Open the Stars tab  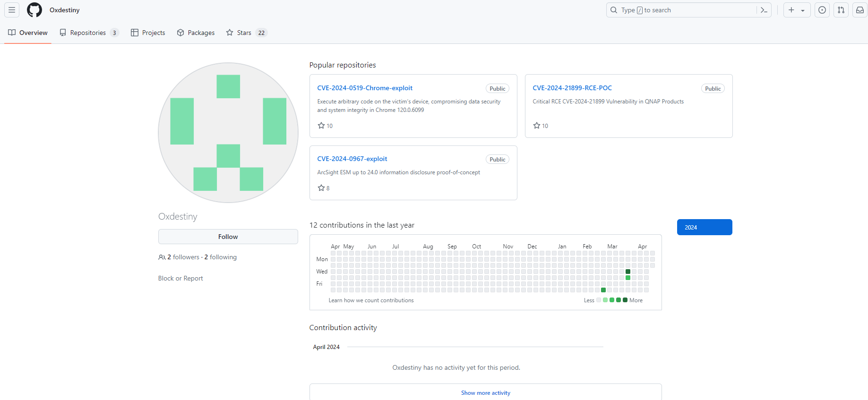[x=246, y=33]
